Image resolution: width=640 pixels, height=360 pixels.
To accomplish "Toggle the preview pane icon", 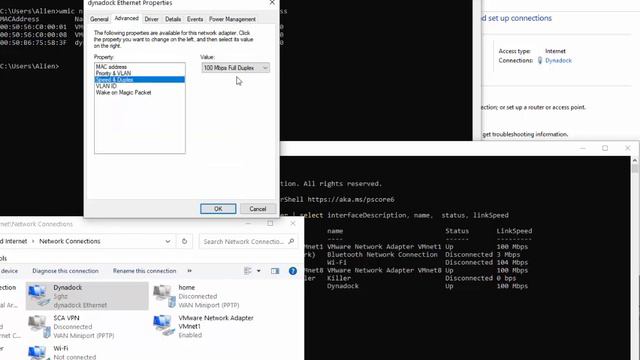I will tap(275, 271).
